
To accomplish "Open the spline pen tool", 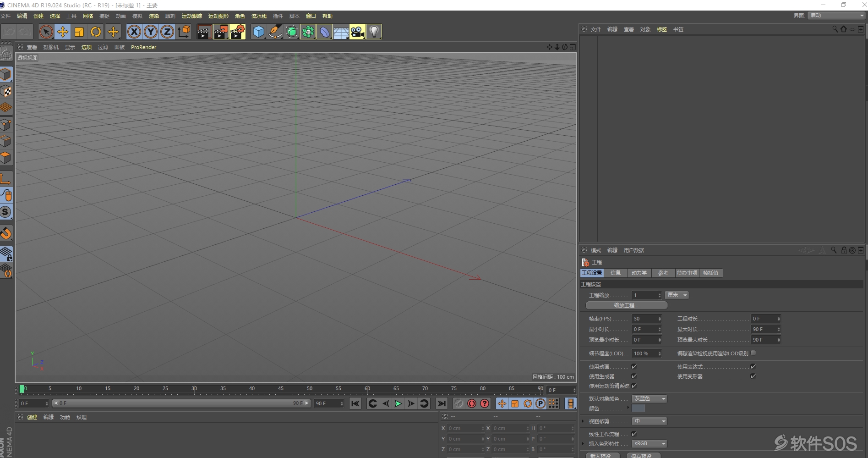I will (x=275, y=32).
